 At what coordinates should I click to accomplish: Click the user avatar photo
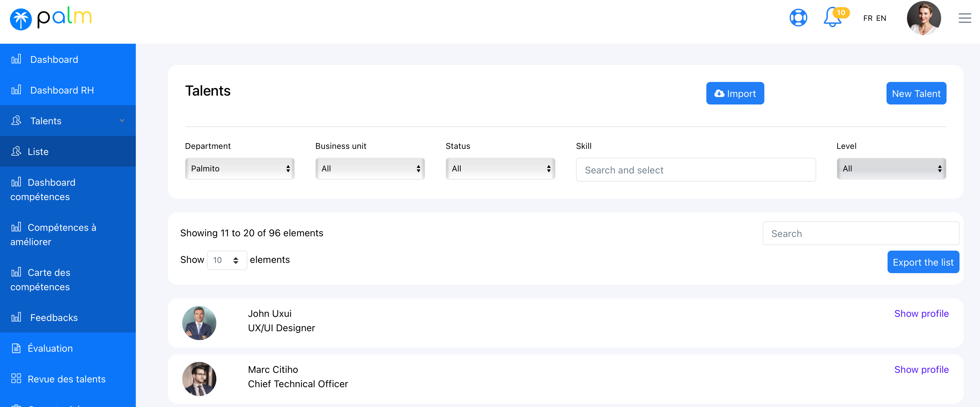point(924,18)
